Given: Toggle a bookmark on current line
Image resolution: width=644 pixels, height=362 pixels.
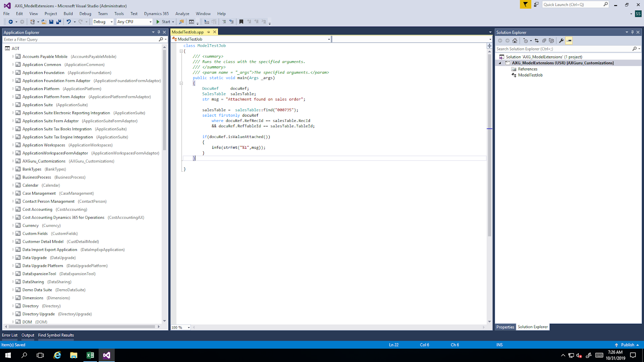Looking at the screenshot, I should click(x=241, y=22).
